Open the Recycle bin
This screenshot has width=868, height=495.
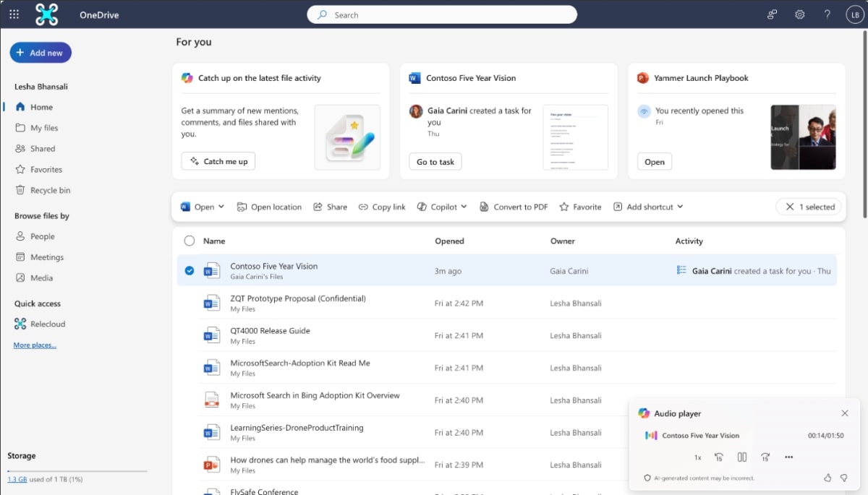click(x=50, y=191)
